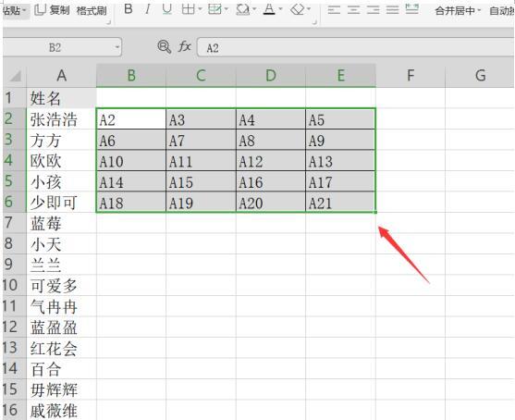Expand the font color dropdown arrow
The height and width of the screenshot is (420, 515).
280,9
